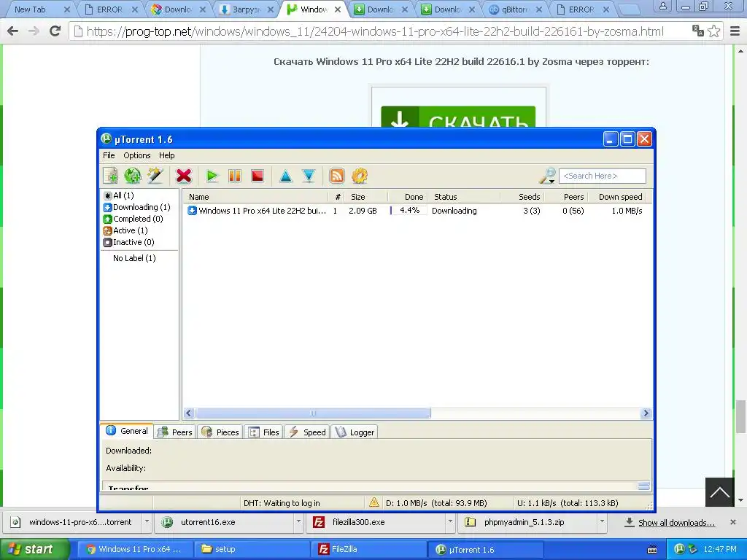Switch to the Files tab
The height and width of the screenshot is (560, 747).
(x=264, y=432)
